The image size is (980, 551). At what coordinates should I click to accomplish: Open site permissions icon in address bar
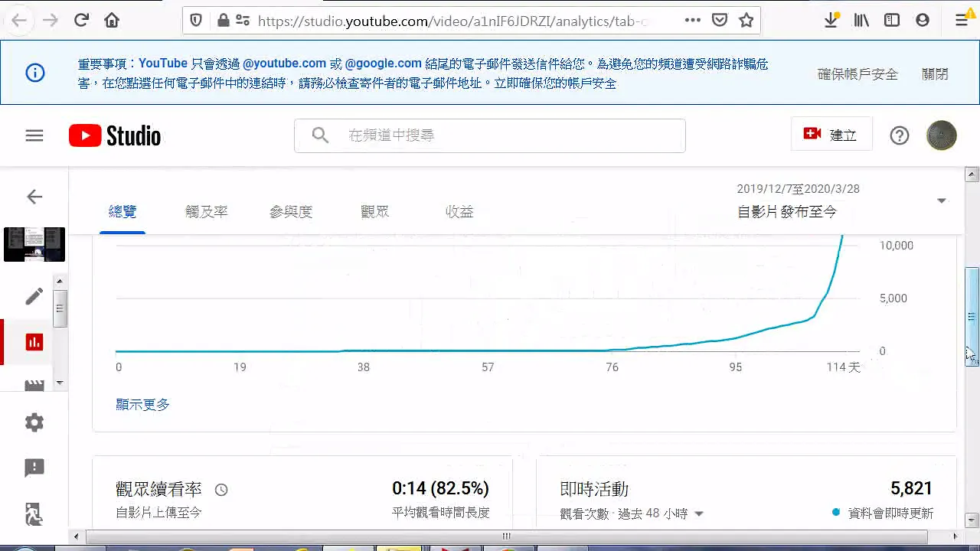pyautogui.click(x=243, y=21)
